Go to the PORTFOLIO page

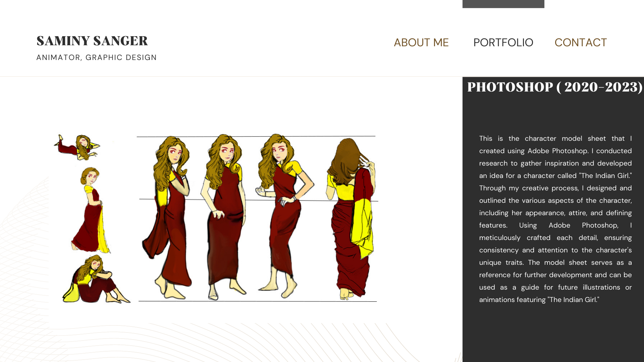click(x=503, y=43)
